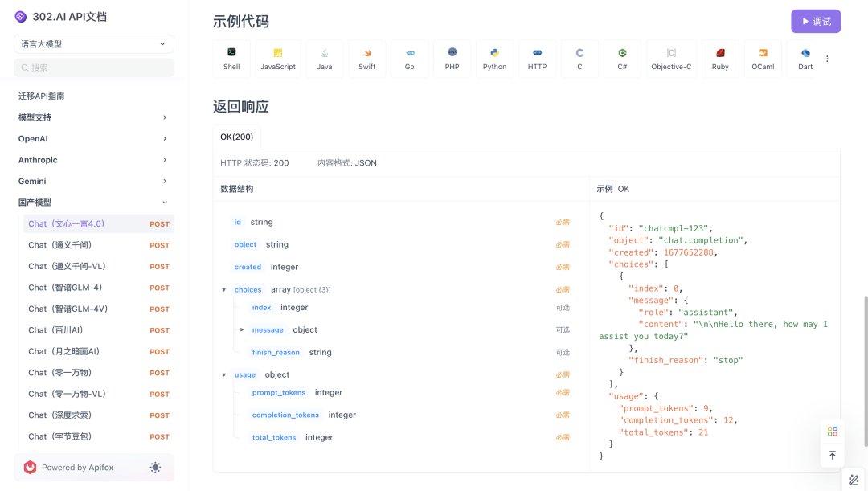The image size is (868, 491).
Task: Click the pen edit icon at bottom corner
Action: point(854,480)
